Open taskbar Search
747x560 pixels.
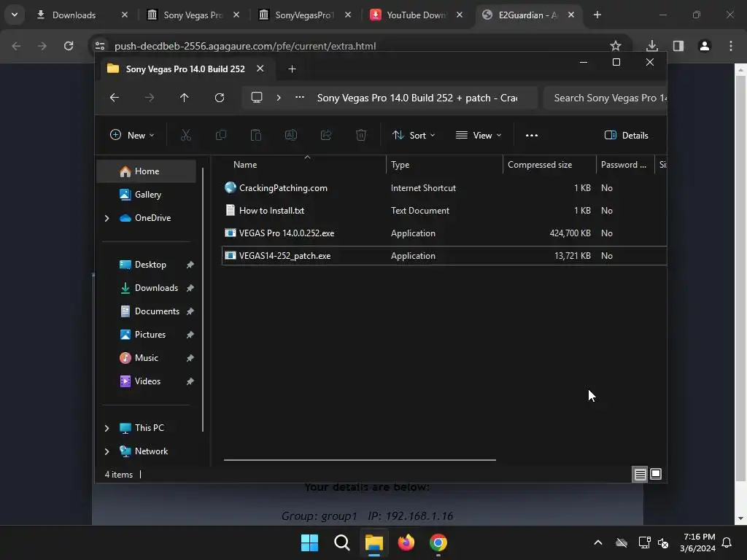(341, 542)
